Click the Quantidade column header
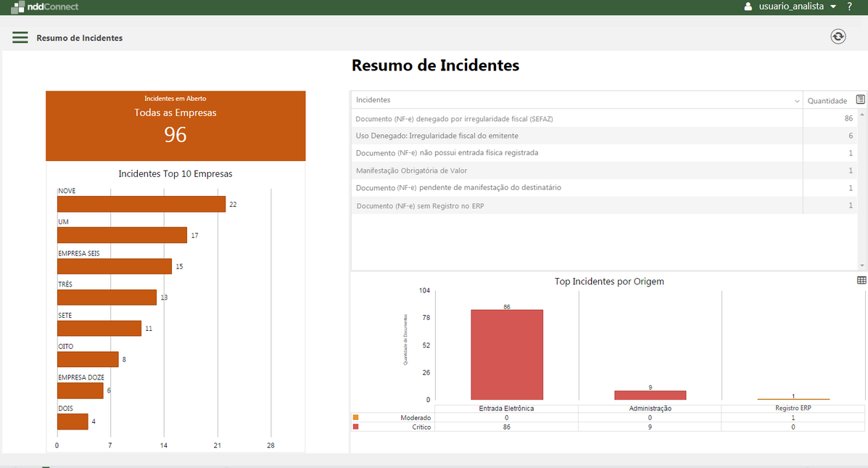The height and width of the screenshot is (468, 868). click(827, 101)
